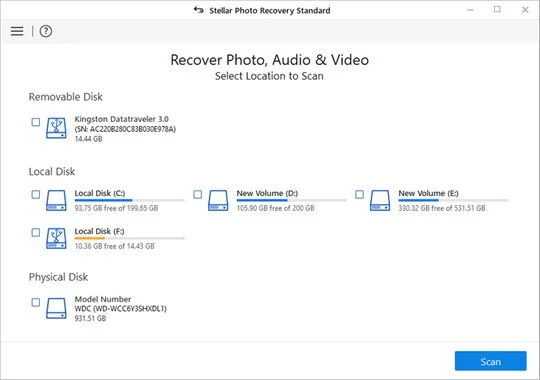Enable the New Volume (D:) checkbox
This screenshot has width=540, height=380.
tap(197, 194)
